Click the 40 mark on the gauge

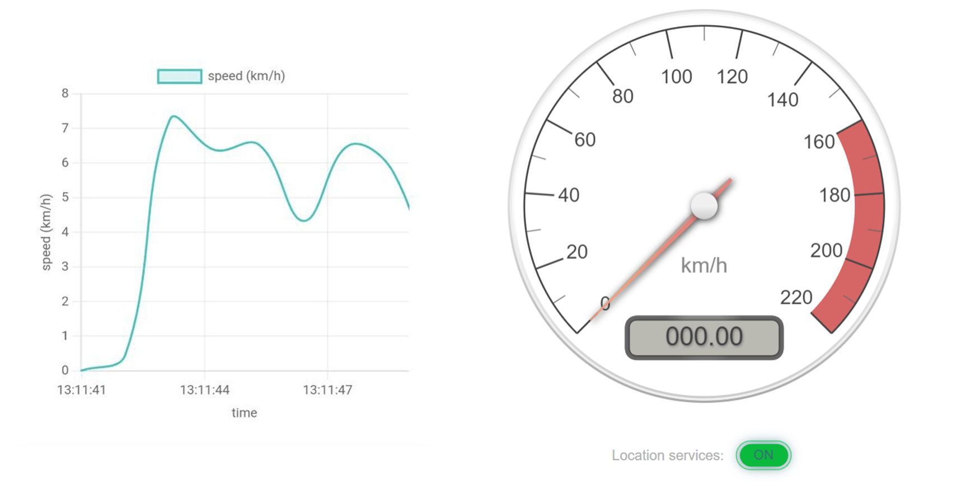point(569,195)
